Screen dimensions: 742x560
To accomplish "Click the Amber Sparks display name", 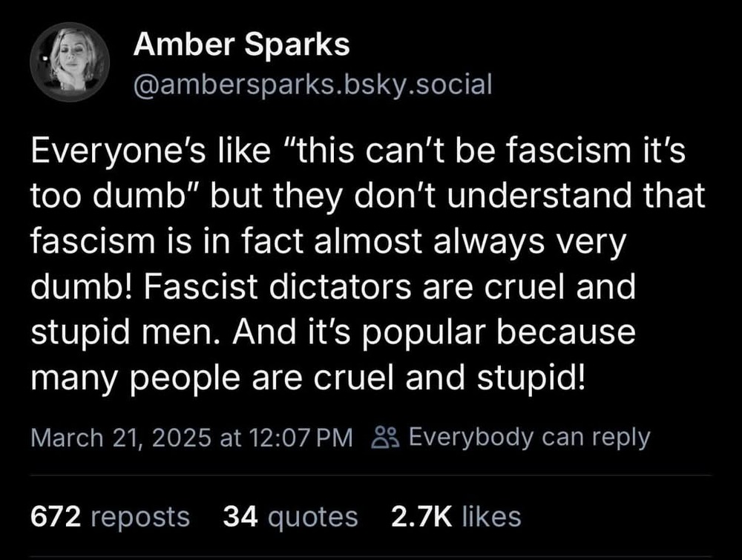I will pos(241,45).
